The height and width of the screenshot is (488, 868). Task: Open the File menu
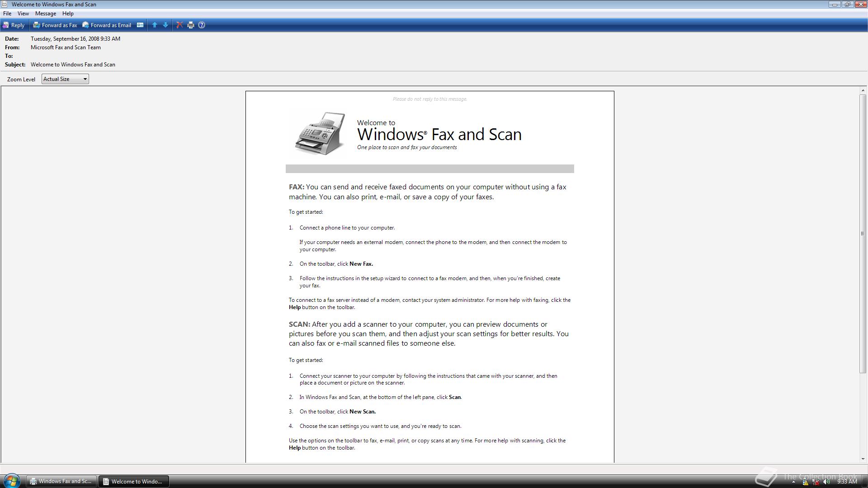tap(7, 14)
